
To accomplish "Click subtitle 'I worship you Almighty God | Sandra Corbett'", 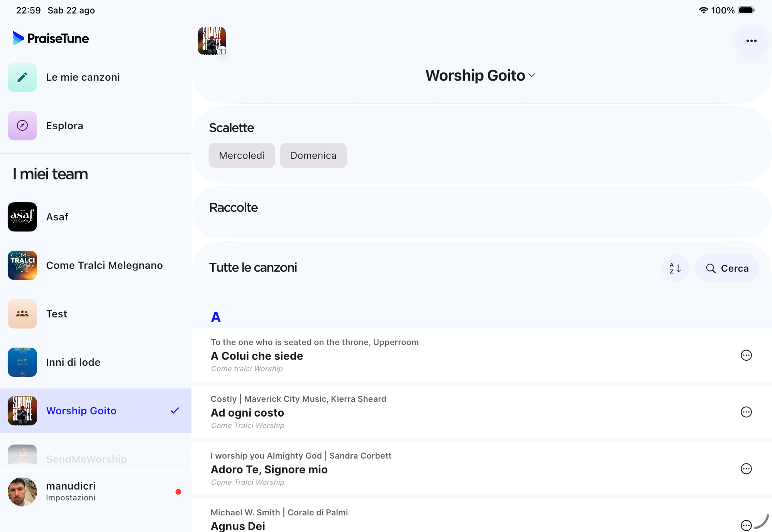I will click(301, 456).
